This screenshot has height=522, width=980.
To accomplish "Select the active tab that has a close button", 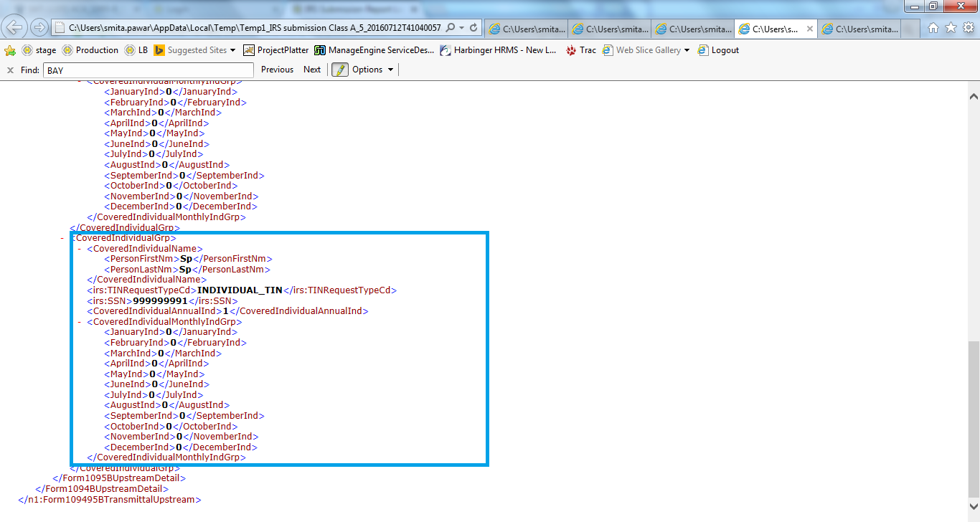I will tap(776, 29).
